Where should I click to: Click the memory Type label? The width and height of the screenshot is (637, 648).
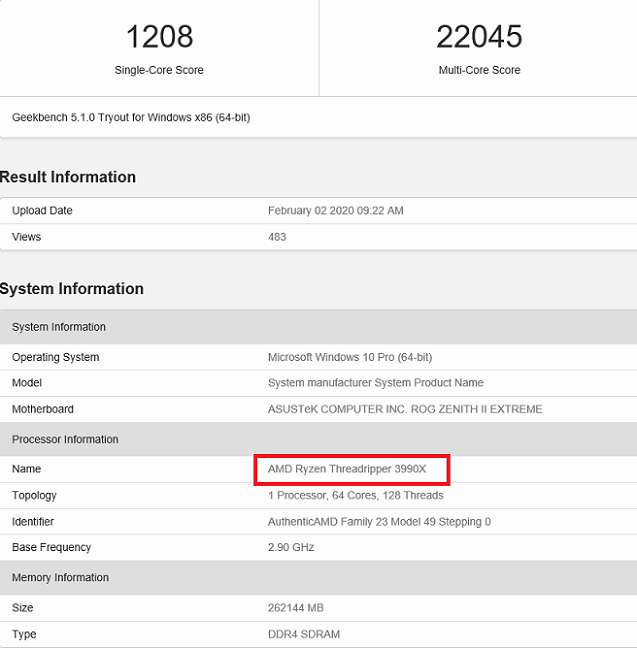point(24,634)
